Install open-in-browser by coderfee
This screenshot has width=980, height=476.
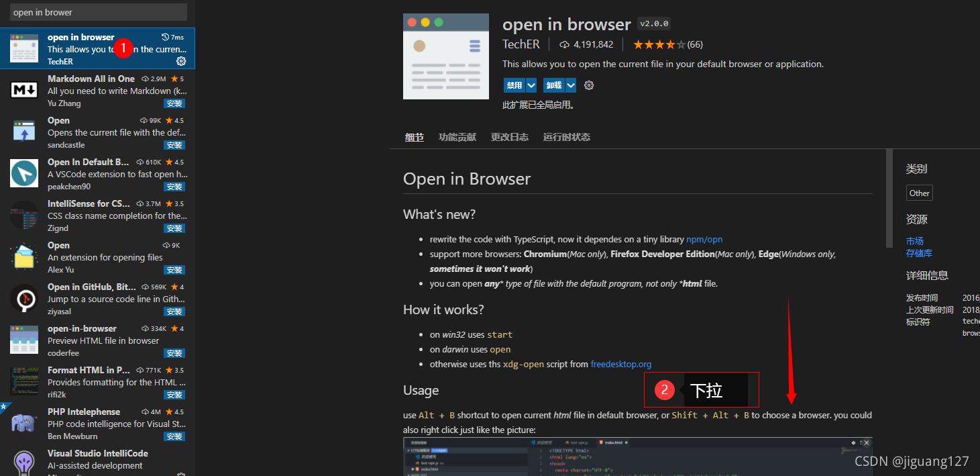(174, 353)
